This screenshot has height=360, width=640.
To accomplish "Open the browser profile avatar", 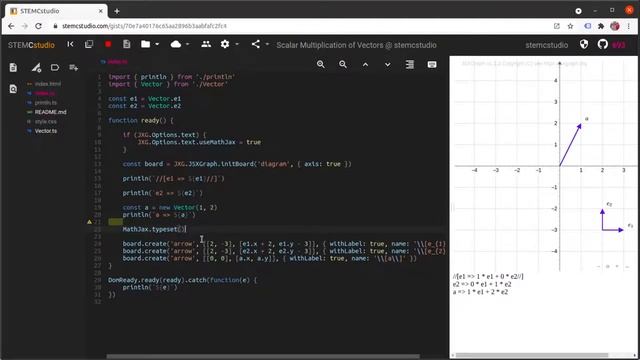I will [x=615, y=26].
